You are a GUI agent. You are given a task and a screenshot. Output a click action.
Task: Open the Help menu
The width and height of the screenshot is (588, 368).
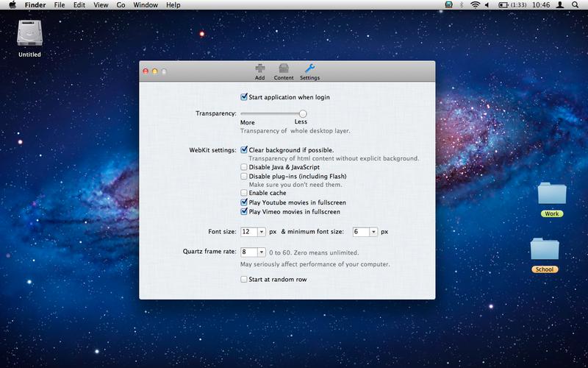(x=173, y=5)
